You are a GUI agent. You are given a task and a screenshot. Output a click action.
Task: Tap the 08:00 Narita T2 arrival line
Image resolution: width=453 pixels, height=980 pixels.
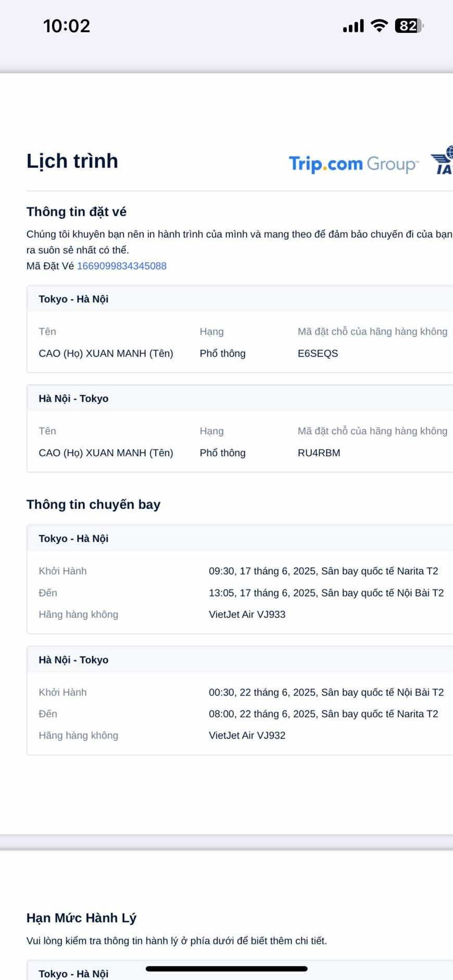[323, 714]
